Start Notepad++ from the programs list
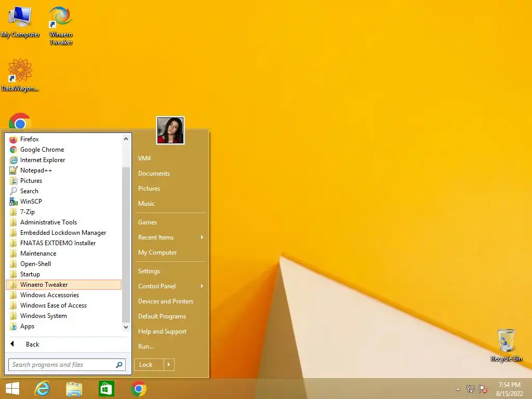 pyautogui.click(x=64, y=170)
